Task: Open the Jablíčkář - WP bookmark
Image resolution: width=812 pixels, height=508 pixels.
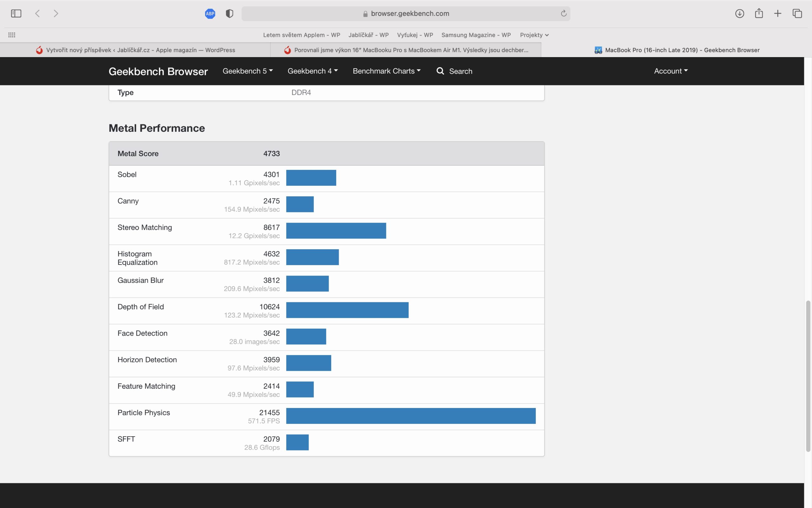Action: point(369,35)
